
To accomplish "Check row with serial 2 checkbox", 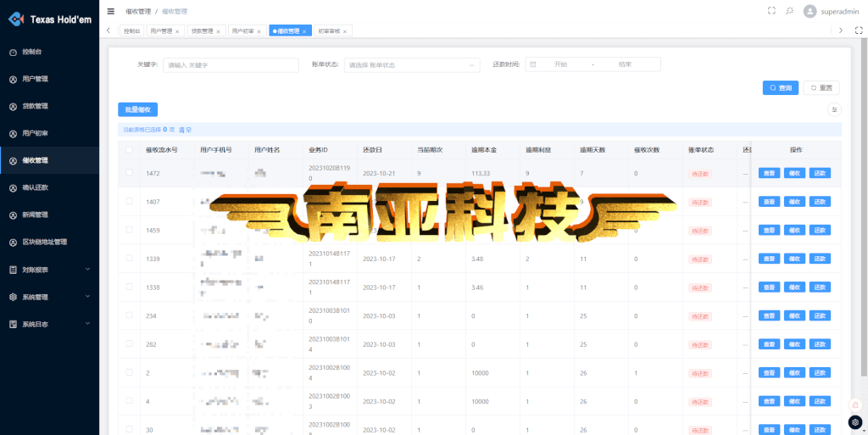I will pos(129,372).
